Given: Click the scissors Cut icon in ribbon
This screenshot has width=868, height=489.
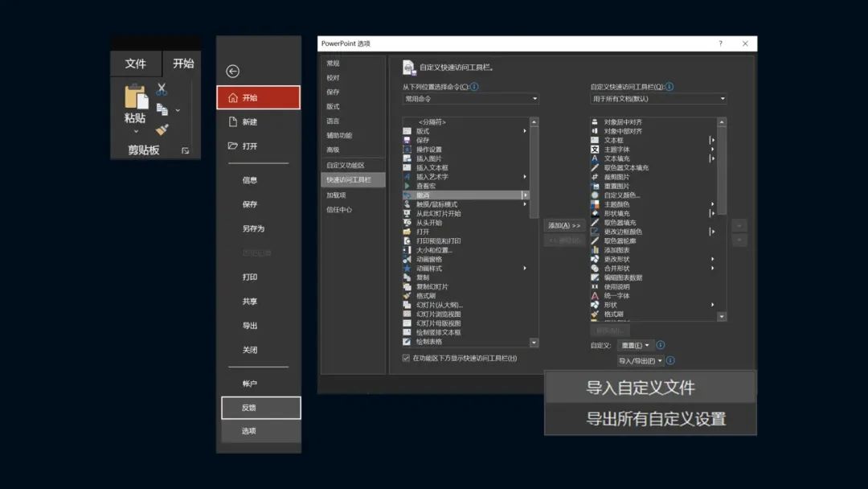Looking at the screenshot, I should [x=162, y=88].
